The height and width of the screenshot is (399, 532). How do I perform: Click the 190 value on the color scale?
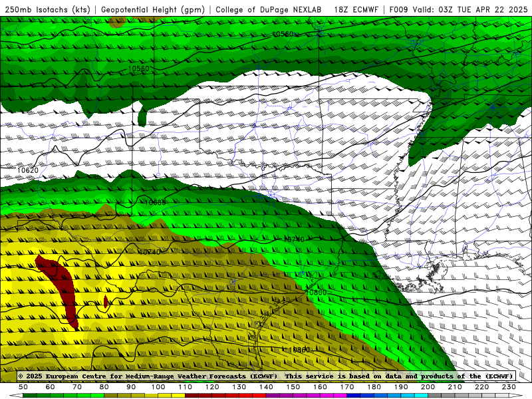point(401,387)
